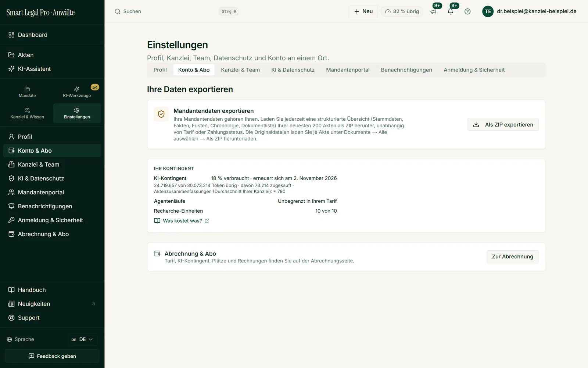Click the TE user avatar

488,11
